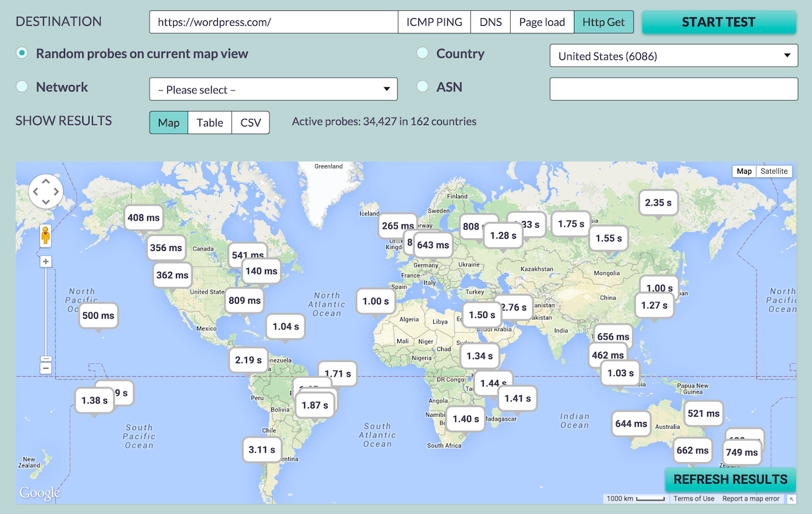
Task: Click the 408 ms probe marker
Action: 143,218
